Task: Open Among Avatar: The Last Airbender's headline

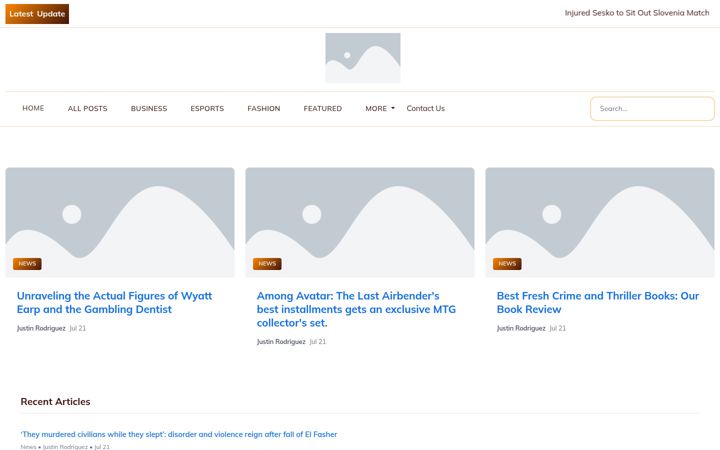Action: coord(356,309)
